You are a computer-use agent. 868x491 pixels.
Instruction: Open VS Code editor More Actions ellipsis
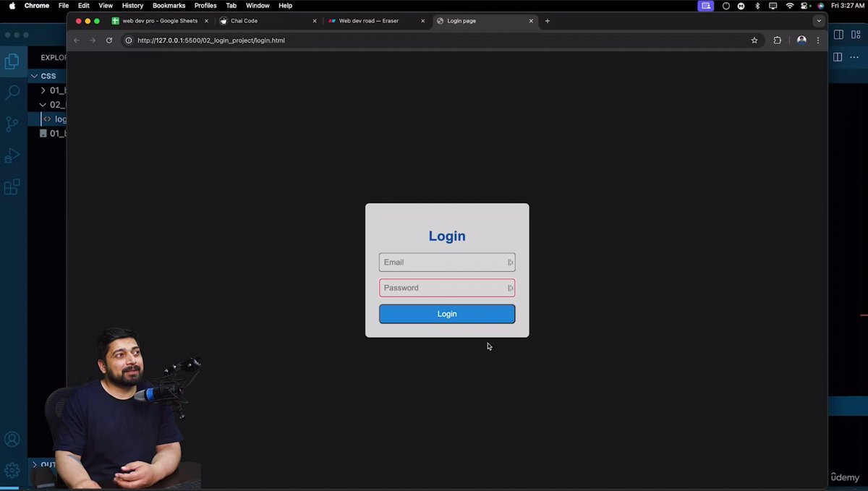(x=855, y=57)
